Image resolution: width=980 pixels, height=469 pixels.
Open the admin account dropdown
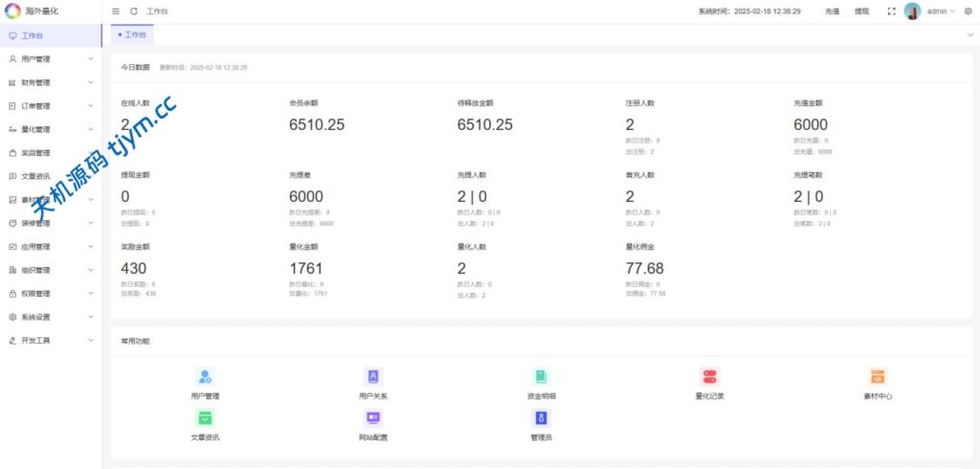[x=938, y=11]
